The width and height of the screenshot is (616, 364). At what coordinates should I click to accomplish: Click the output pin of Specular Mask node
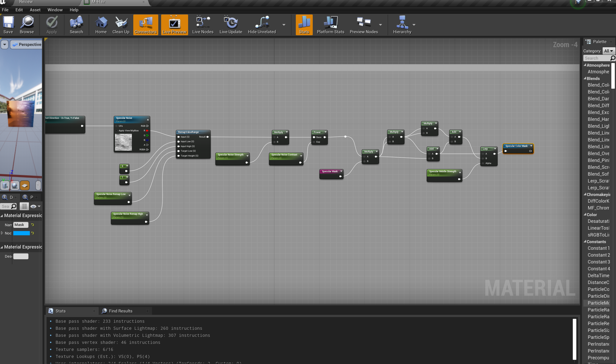pyautogui.click(x=340, y=176)
